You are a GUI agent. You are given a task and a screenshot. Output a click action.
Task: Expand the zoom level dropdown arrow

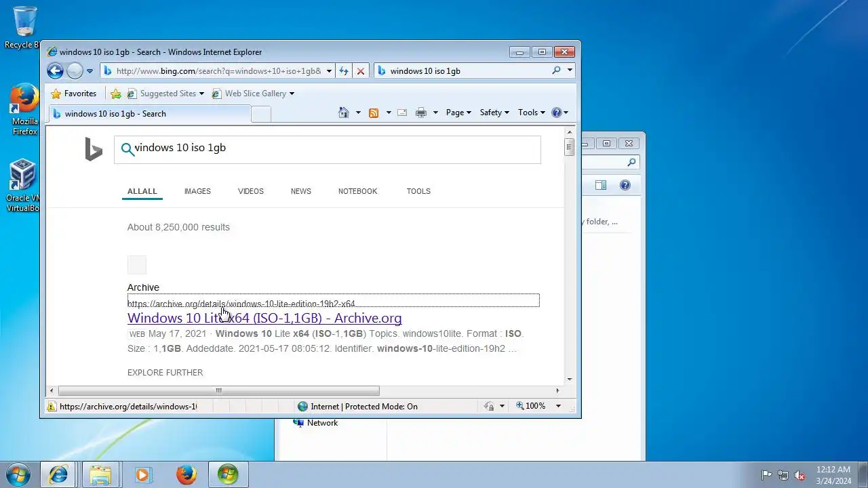[x=558, y=406]
